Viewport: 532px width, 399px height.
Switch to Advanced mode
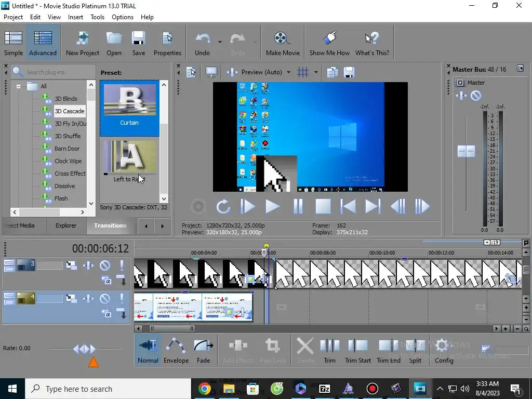click(x=43, y=43)
